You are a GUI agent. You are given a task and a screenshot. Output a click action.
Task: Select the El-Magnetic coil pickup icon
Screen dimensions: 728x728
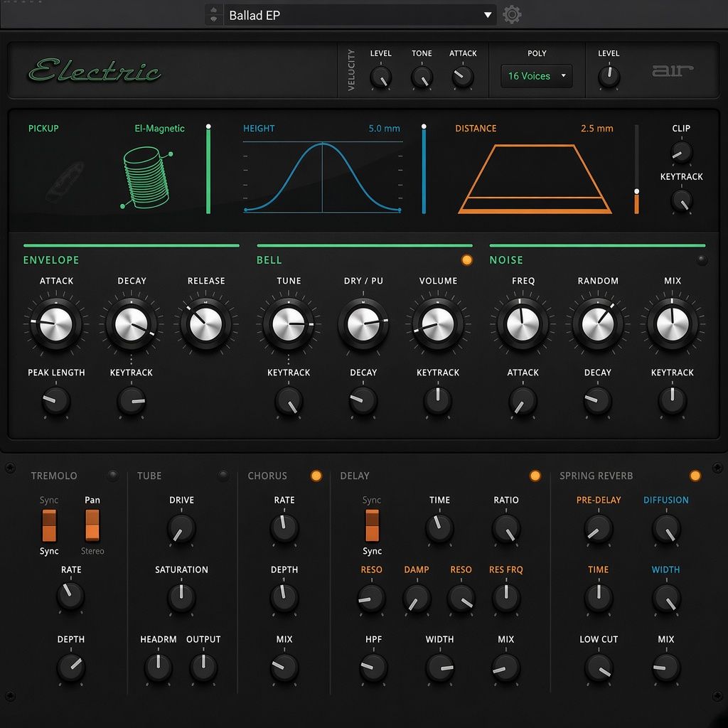(147, 177)
